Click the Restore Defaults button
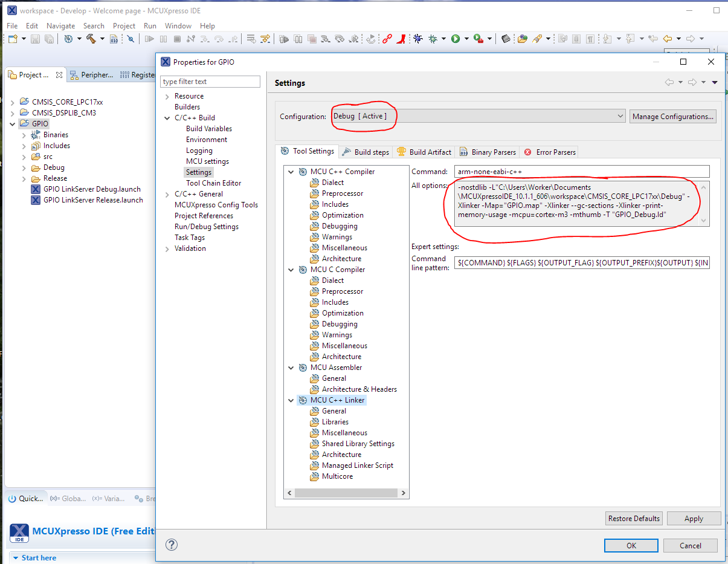 [x=634, y=518]
